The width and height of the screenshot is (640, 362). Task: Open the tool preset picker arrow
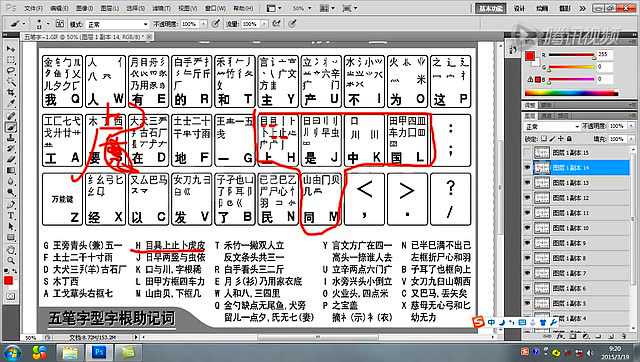tap(24, 24)
